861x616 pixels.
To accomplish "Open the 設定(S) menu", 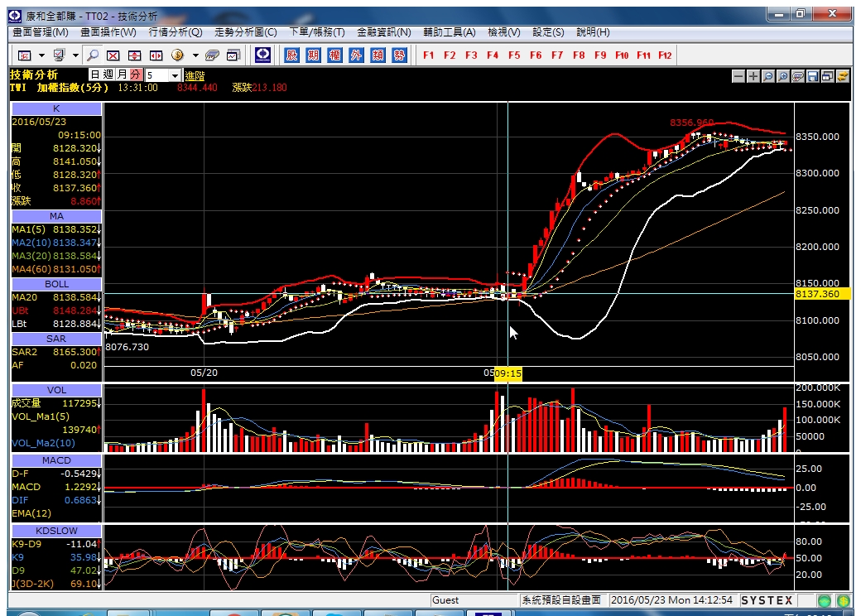I will (x=548, y=32).
